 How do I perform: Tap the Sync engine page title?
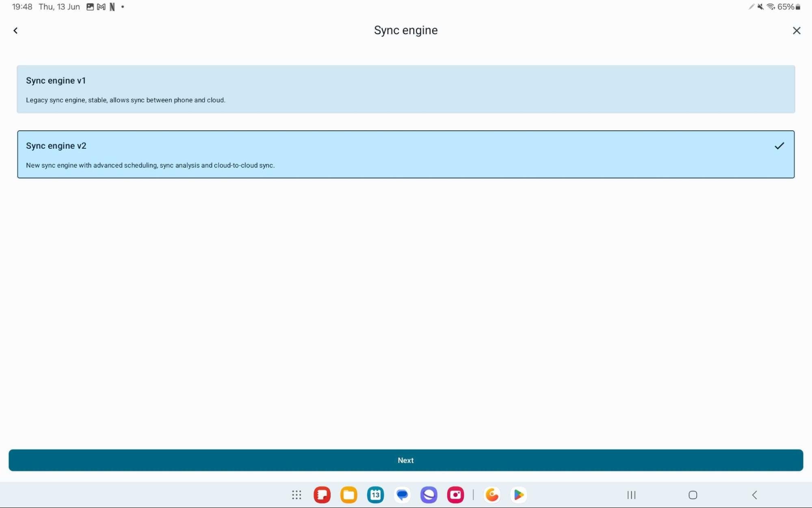click(x=405, y=30)
